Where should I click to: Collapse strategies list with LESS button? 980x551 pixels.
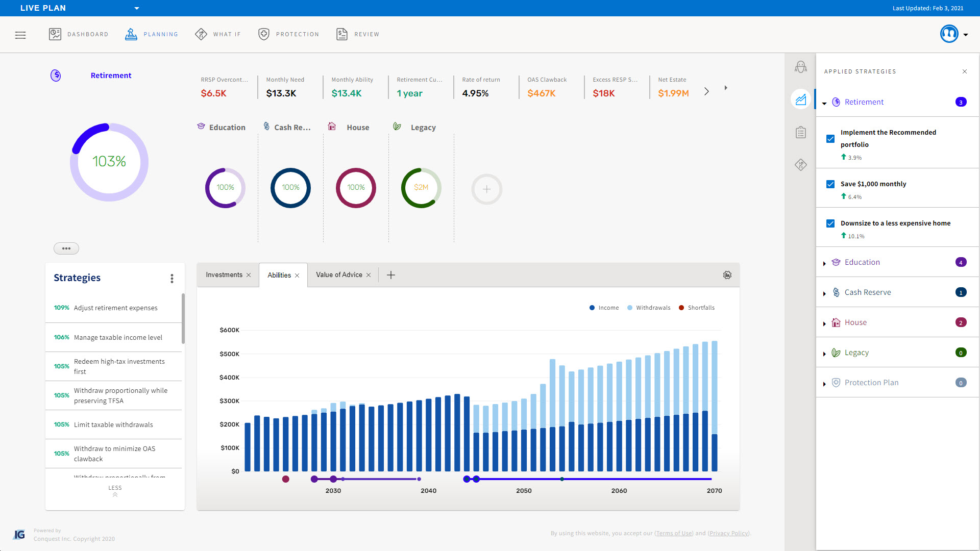coord(115,491)
